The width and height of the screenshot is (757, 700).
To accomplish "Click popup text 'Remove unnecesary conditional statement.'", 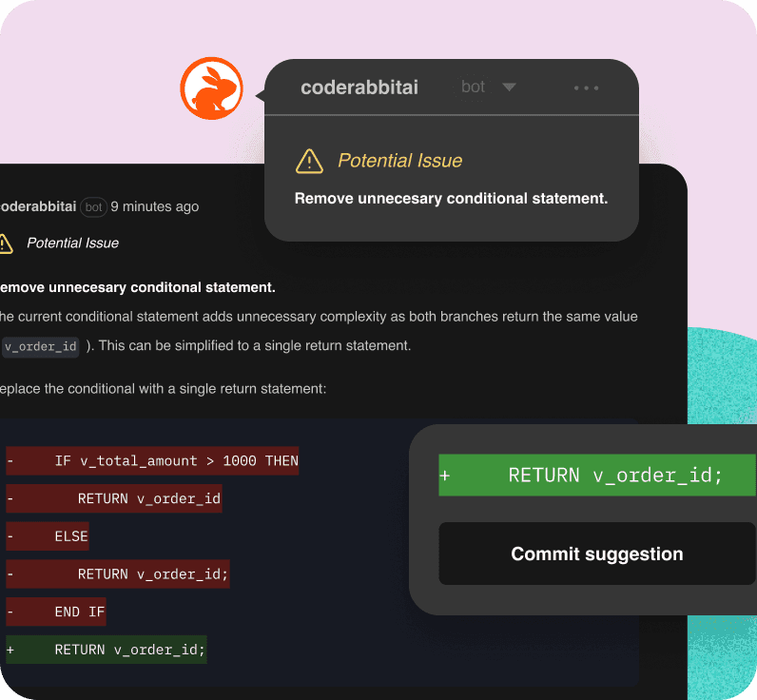I will [452, 199].
